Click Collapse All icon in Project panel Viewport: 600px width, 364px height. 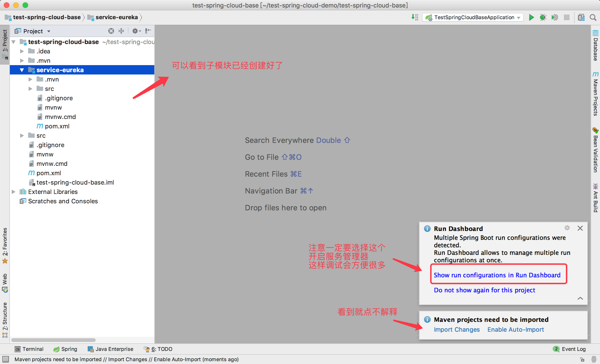point(121,31)
